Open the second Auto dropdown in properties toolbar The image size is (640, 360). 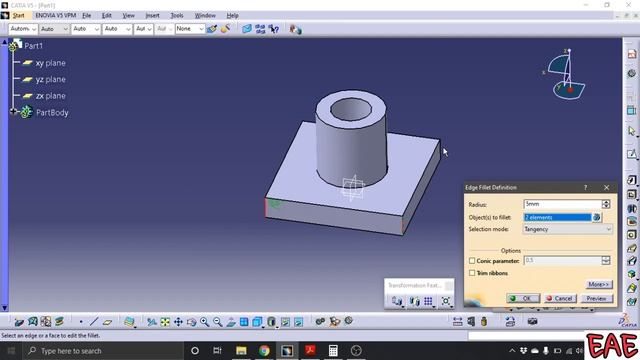[54, 29]
